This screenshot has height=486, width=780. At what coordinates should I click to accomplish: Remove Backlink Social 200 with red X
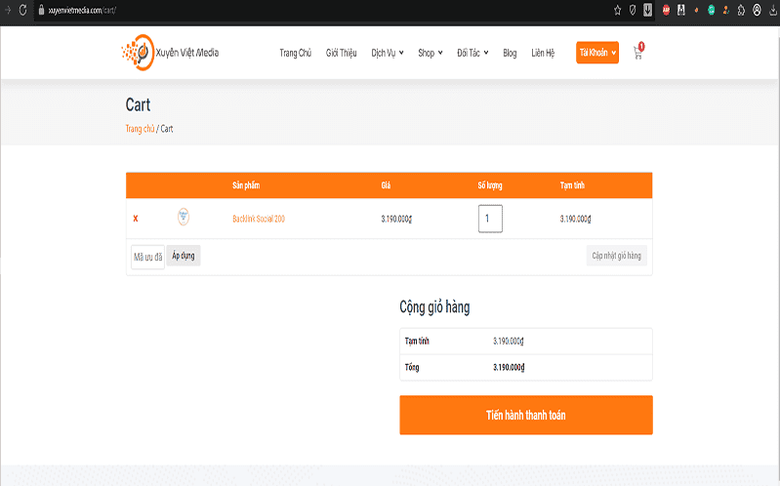click(x=135, y=218)
